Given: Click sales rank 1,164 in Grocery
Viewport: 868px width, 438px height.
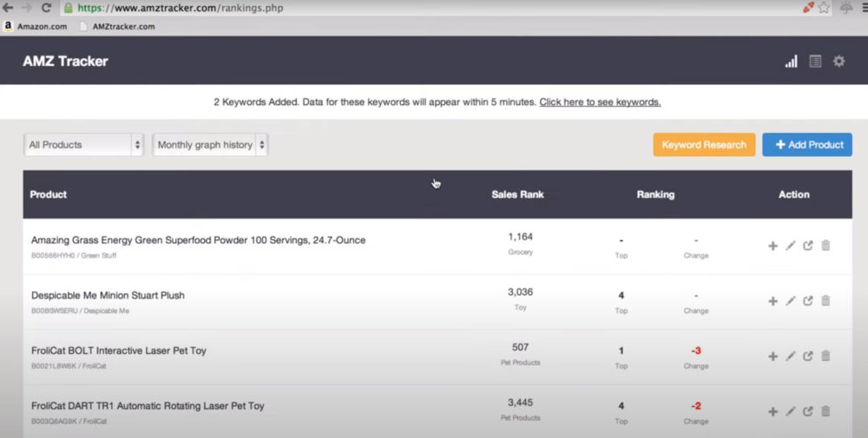Looking at the screenshot, I should click(520, 237).
